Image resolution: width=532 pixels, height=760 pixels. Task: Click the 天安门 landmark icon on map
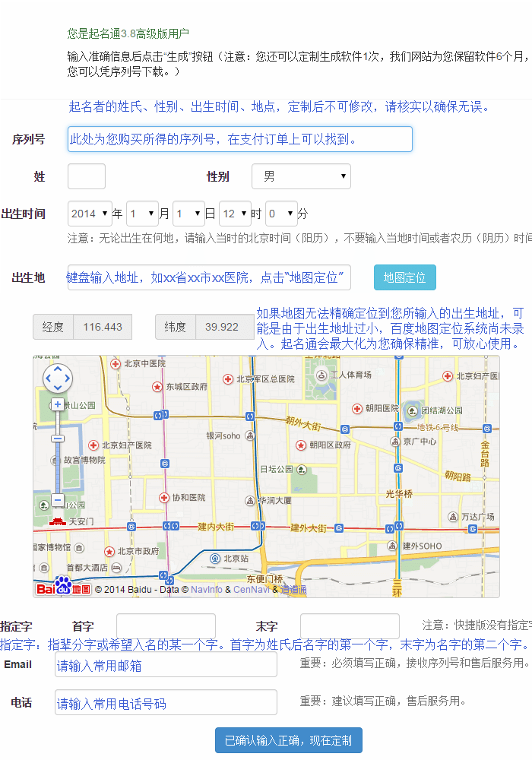(58, 521)
